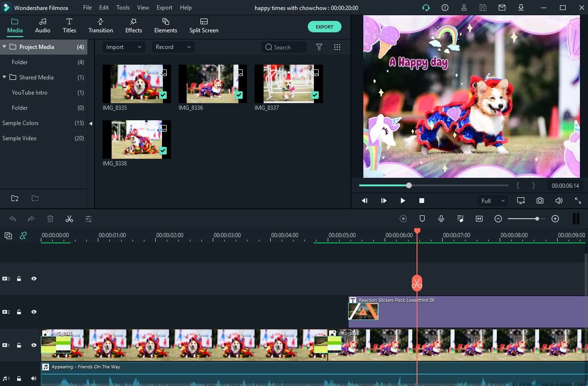Screen dimensions: 588x386
Task: Split clip with toolbar scissors
Action: pos(69,219)
